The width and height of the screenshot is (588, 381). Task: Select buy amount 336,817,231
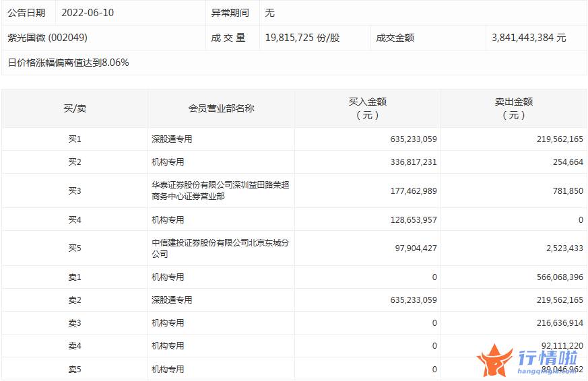click(414, 162)
